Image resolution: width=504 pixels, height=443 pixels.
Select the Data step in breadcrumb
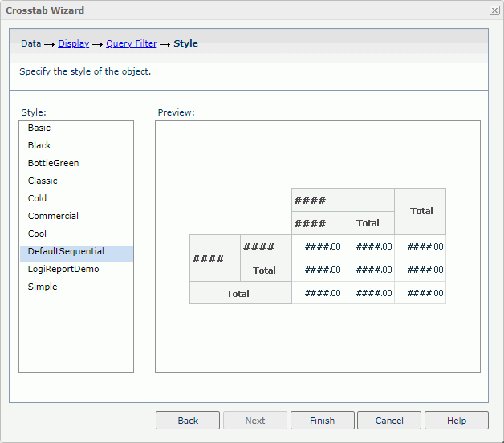coord(31,43)
